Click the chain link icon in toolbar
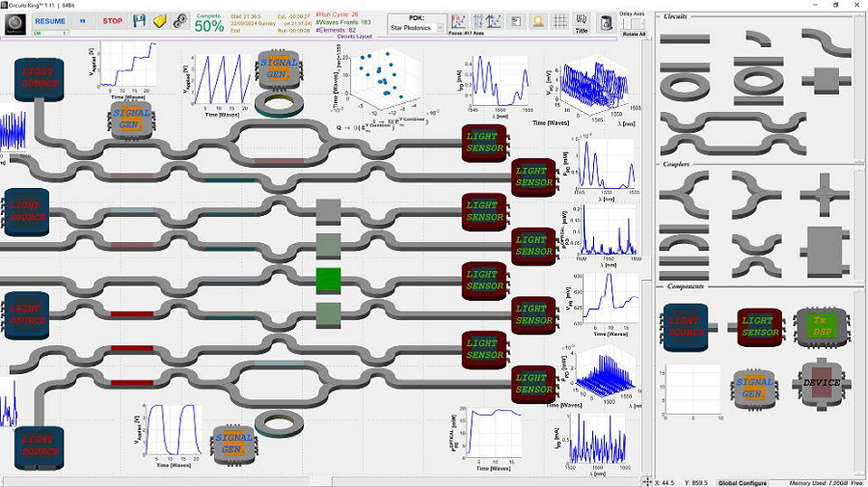This screenshot has height=487, width=868. 179,20
